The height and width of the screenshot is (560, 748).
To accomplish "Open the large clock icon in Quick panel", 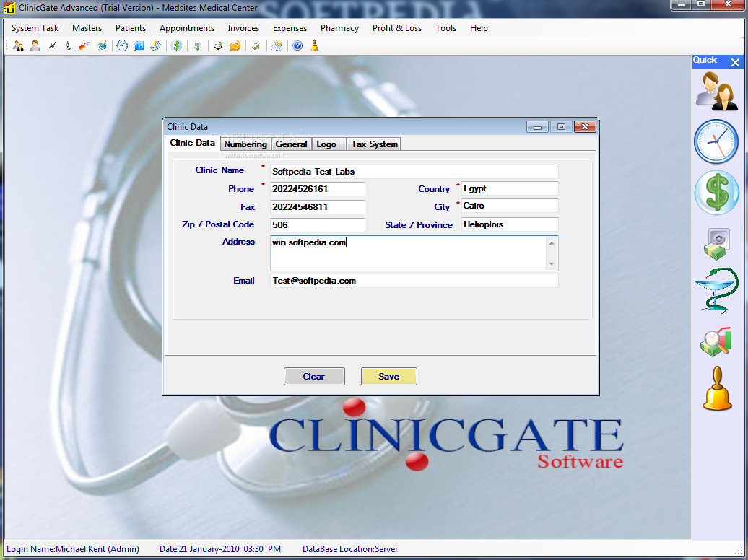I will tap(716, 141).
